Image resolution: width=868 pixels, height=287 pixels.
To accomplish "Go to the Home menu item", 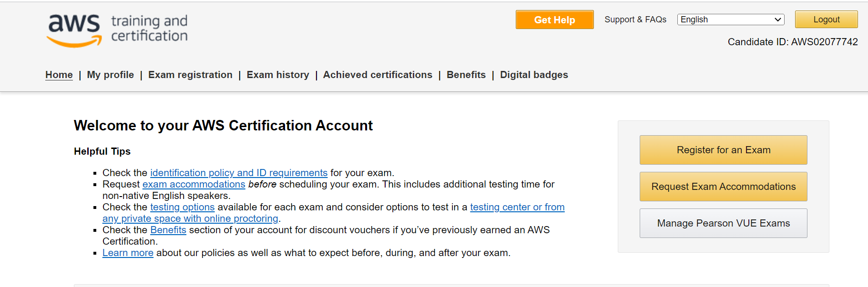I will [59, 75].
